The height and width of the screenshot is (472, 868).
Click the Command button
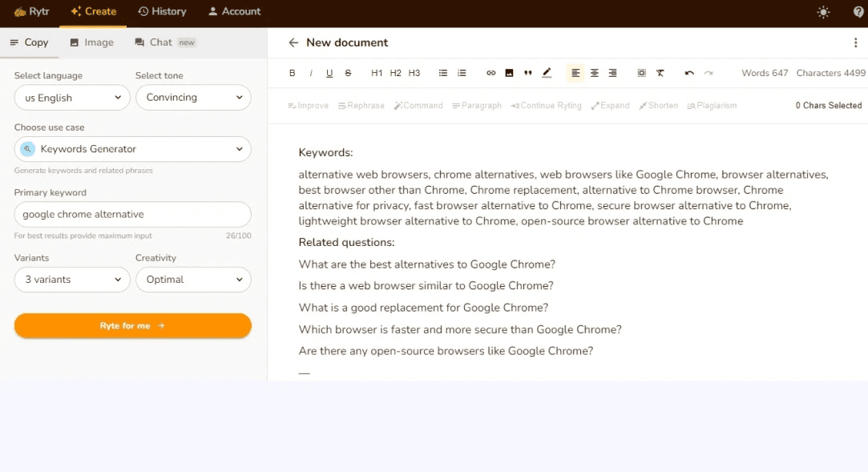418,106
